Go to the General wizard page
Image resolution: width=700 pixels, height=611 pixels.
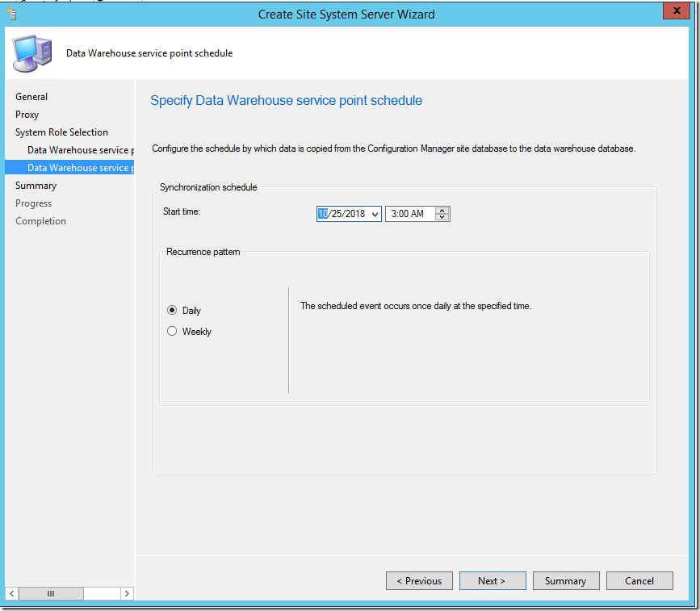click(31, 97)
